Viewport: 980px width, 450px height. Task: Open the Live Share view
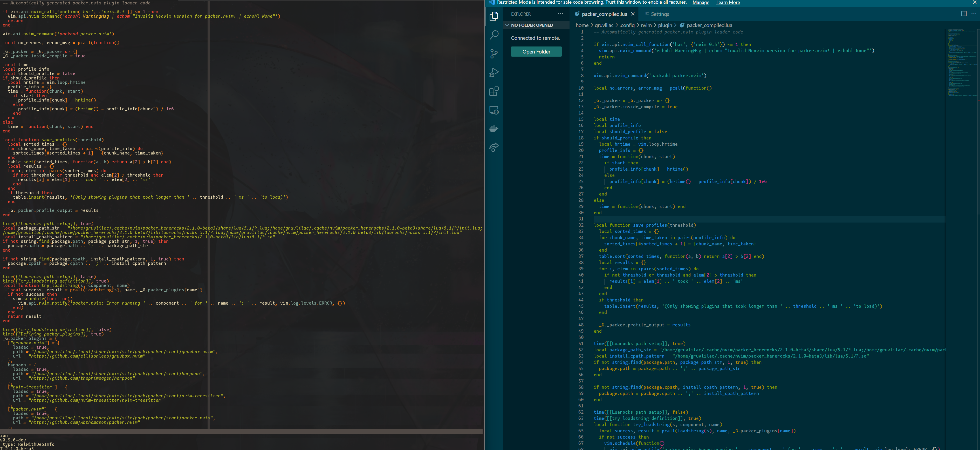pos(494,147)
